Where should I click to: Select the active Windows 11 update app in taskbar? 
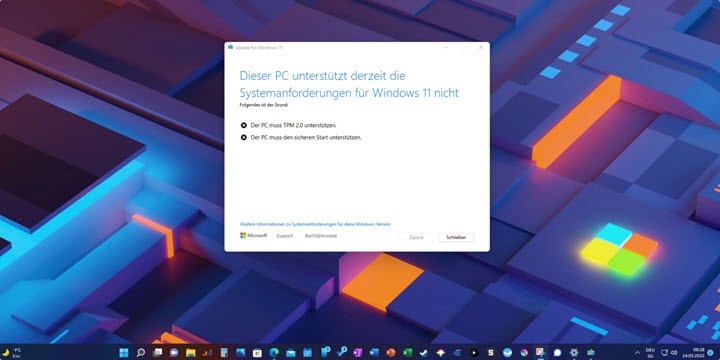point(591,353)
